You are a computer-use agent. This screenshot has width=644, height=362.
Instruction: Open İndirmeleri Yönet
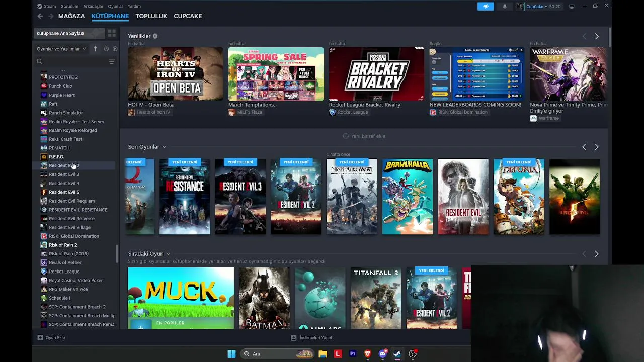(x=312, y=338)
